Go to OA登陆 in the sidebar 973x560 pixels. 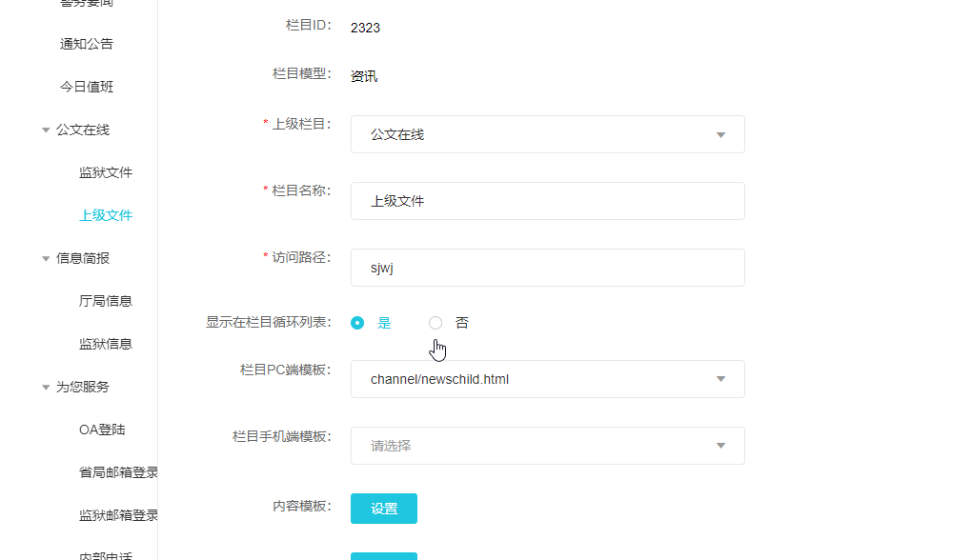pos(102,430)
